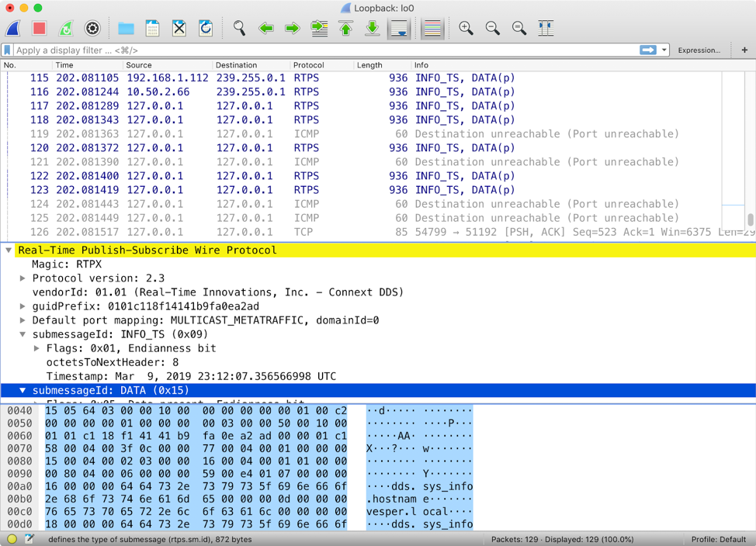Select packet 116 from 10.50.2.66

(x=361, y=92)
